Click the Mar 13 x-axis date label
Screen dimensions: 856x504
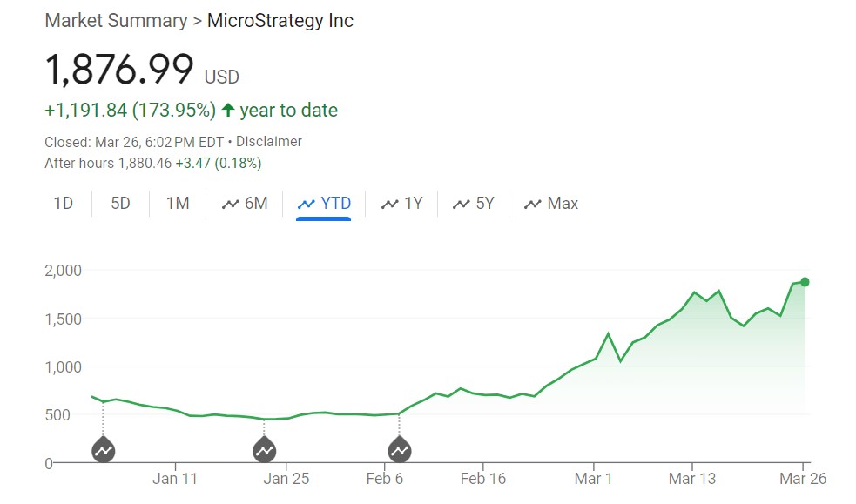[x=691, y=478]
